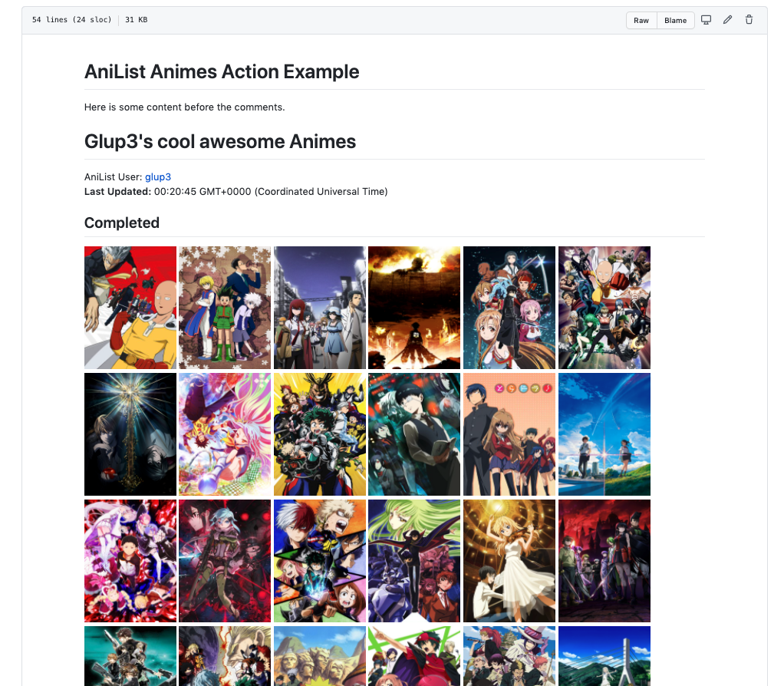The height and width of the screenshot is (686, 784).
Task: Open the teal gunmen cover in bottom row
Action: pyautogui.click(x=130, y=656)
